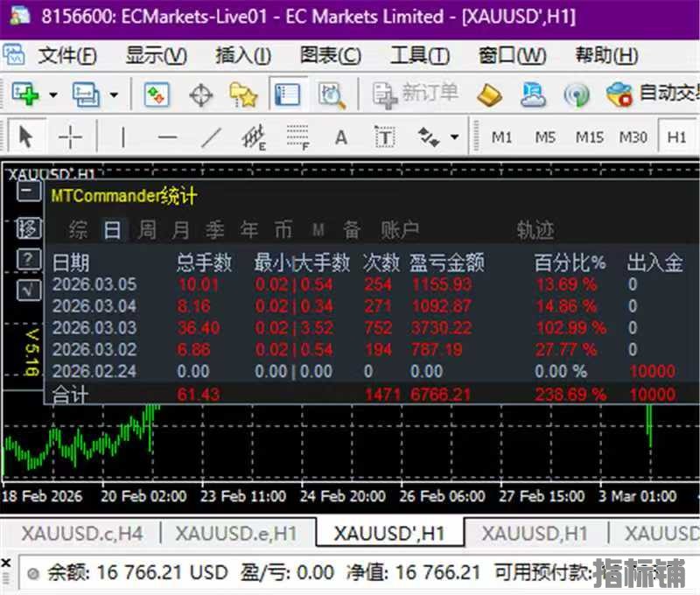Select the Equidistant Channel tool
This screenshot has width=700, height=595.
(x=255, y=137)
